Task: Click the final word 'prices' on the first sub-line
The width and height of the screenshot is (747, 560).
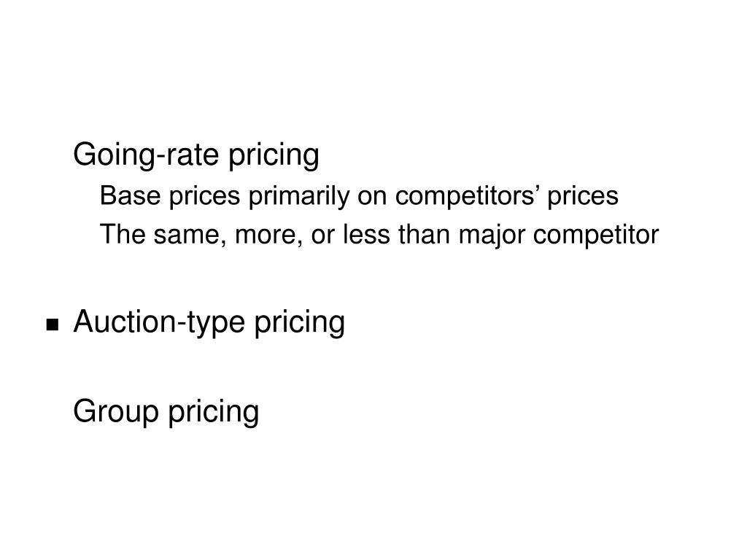Action: click(x=583, y=197)
